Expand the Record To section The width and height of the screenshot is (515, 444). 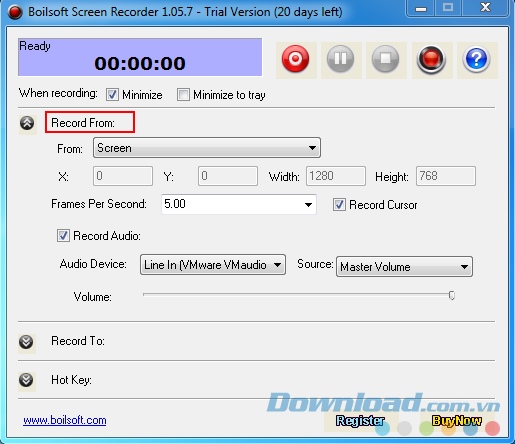pos(26,342)
